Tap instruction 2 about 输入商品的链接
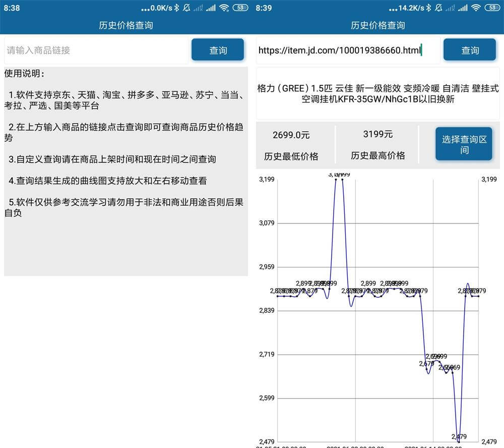This screenshot has height=448, width=504. 124,132
